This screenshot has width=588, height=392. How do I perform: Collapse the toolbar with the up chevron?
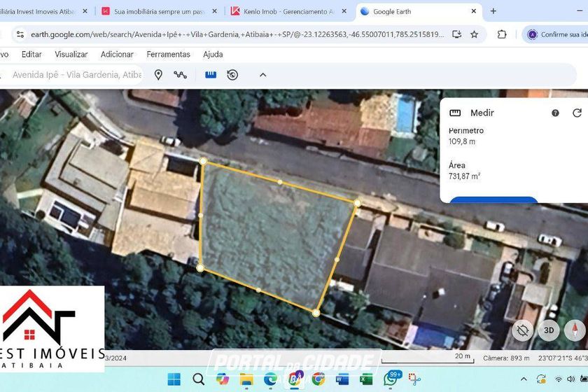pos(263,75)
